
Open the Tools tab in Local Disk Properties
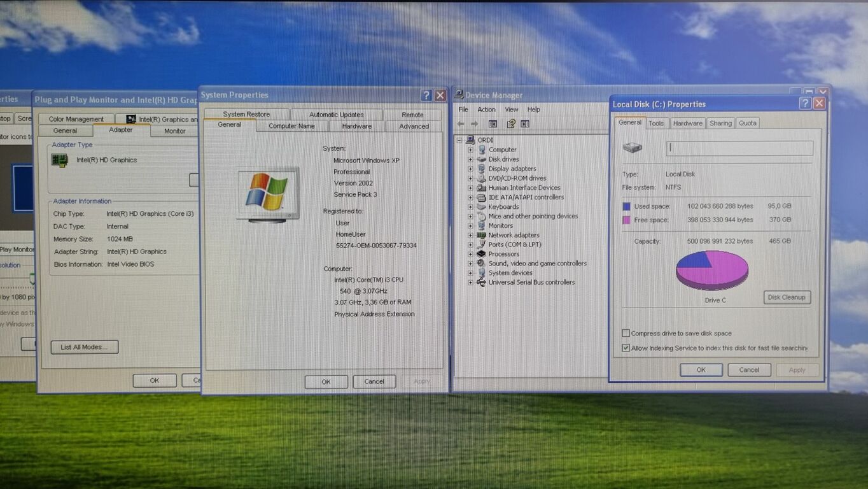656,124
